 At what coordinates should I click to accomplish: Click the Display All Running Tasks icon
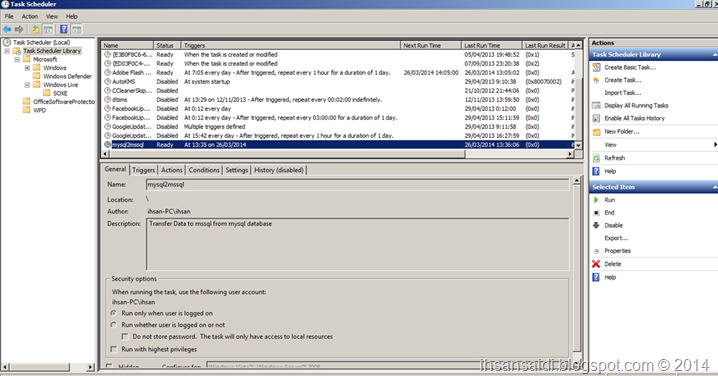click(x=596, y=105)
